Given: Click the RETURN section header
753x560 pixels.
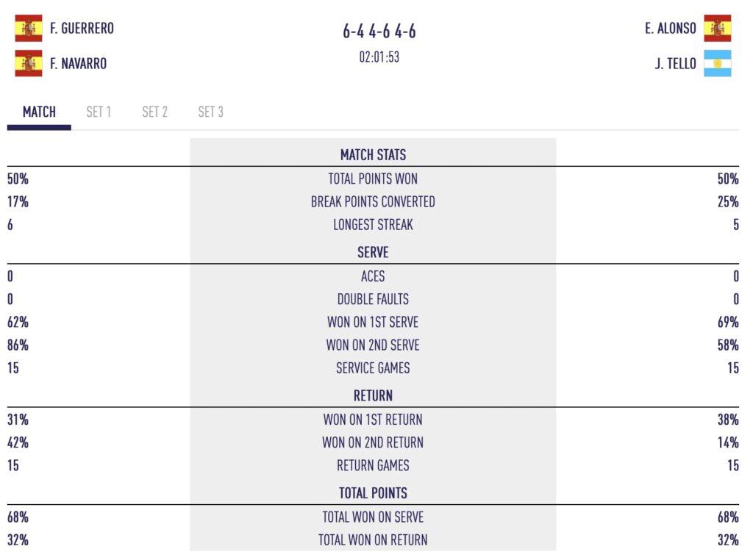Looking at the screenshot, I should (x=373, y=395).
